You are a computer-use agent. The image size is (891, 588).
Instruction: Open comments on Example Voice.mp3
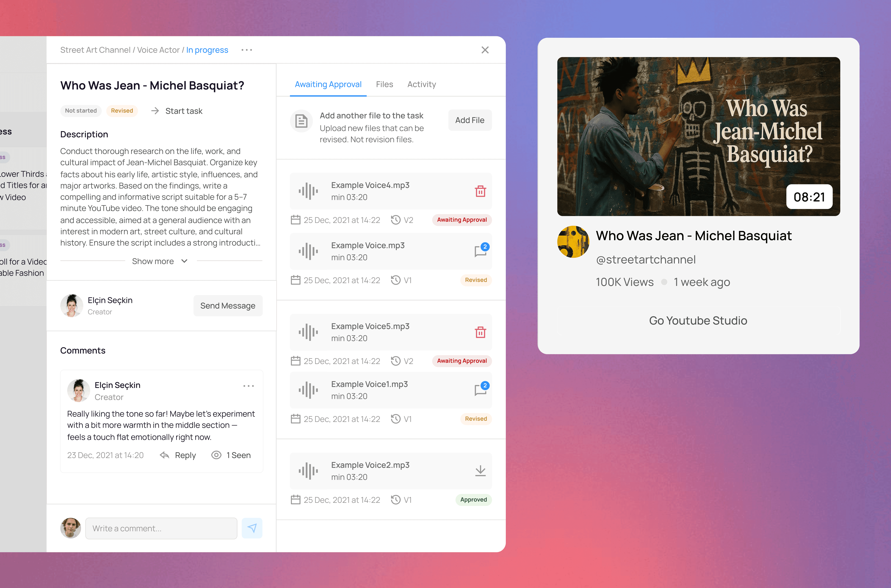(480, 251)
